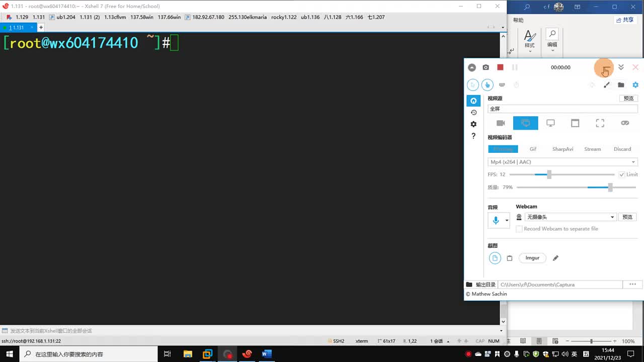Select webcam-only video source icon
This screenshot has width=644, height=362.
pos(501,123)
